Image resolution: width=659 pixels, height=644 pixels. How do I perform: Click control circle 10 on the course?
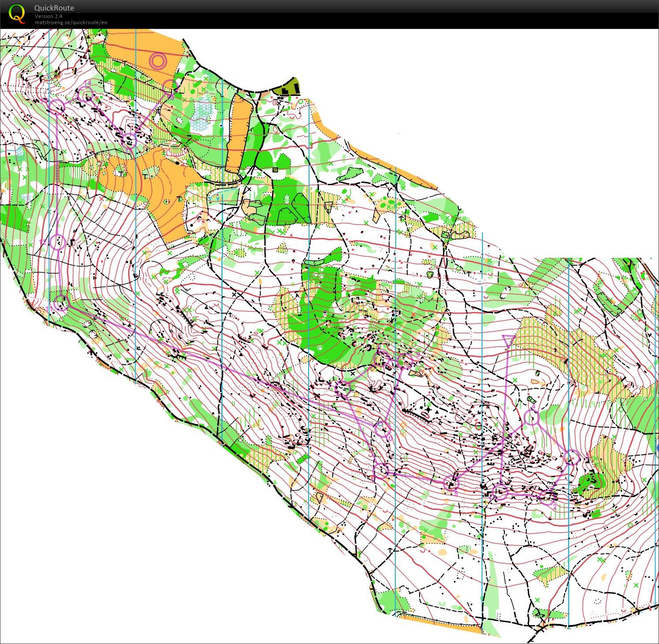tap(382, 428)
